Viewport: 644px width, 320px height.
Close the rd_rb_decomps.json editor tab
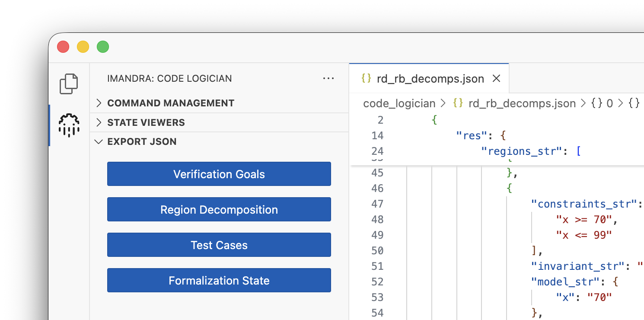pos(496,78)
